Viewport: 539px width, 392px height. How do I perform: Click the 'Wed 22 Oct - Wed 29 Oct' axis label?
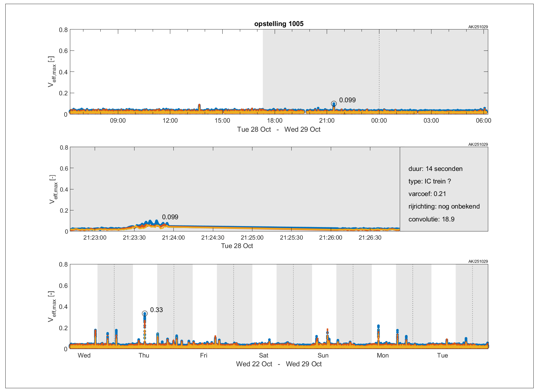279,364
